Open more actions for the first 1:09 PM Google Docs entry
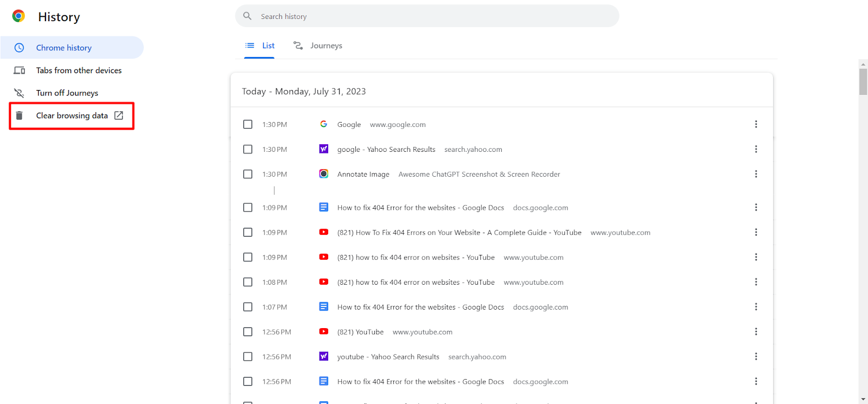The width and height of the screenshot is (868, 404). tap(756, 207)
